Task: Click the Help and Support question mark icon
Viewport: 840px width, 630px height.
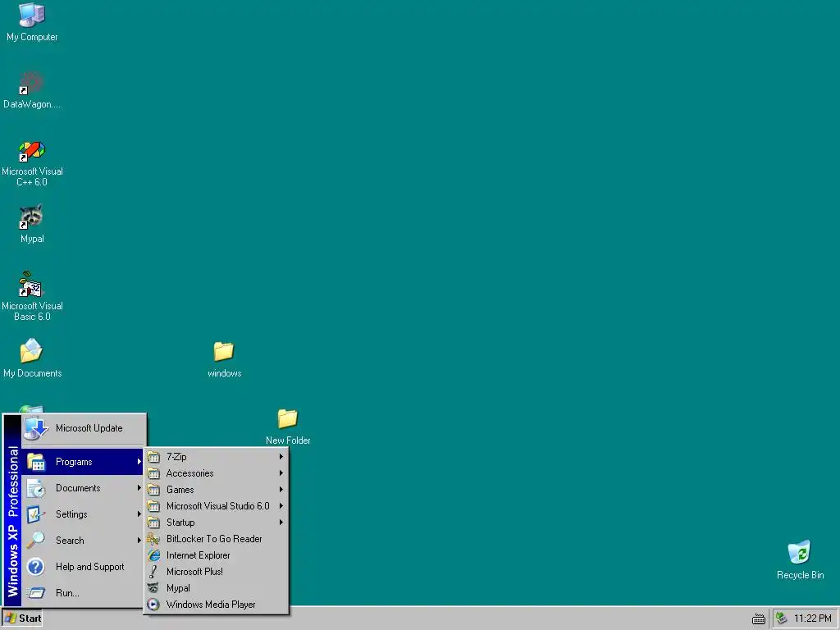Action: (x=36, y=567)
